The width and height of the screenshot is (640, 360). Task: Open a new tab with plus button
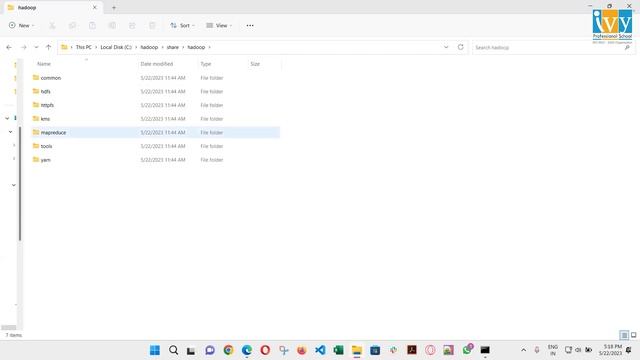114,7
